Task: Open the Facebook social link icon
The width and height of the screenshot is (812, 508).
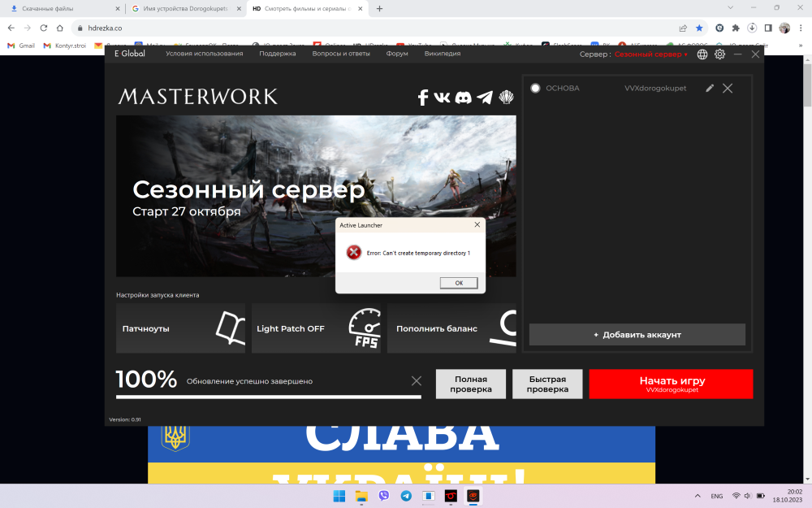Action: pyautogui.click(x=422, y=98)
